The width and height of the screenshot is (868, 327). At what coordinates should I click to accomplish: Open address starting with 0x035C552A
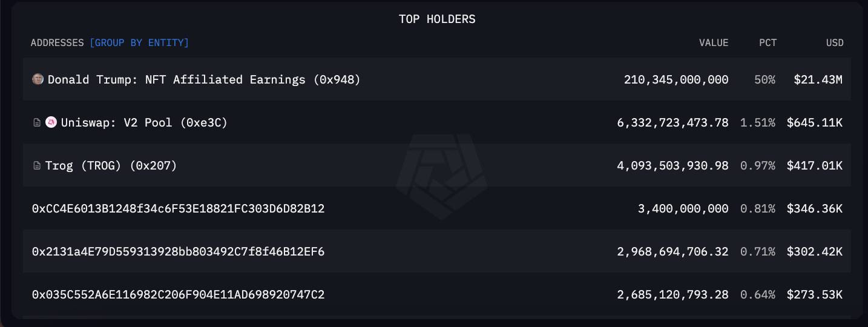pos(178,295)
